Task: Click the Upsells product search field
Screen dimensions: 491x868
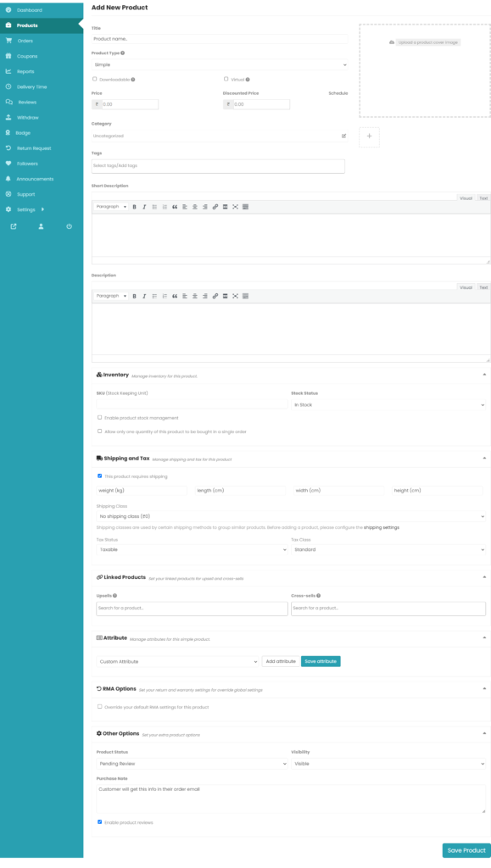Action: pos(192,609)
